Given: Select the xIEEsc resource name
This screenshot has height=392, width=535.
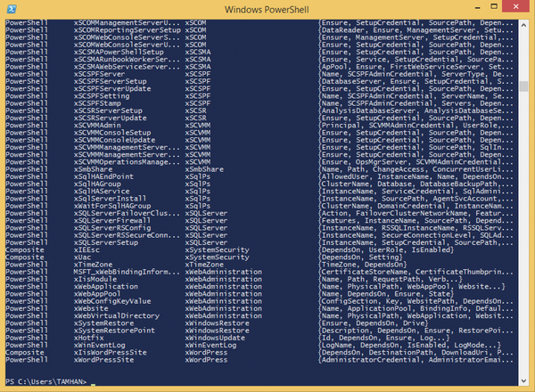Looking at the screenshot, I should 86,249.
